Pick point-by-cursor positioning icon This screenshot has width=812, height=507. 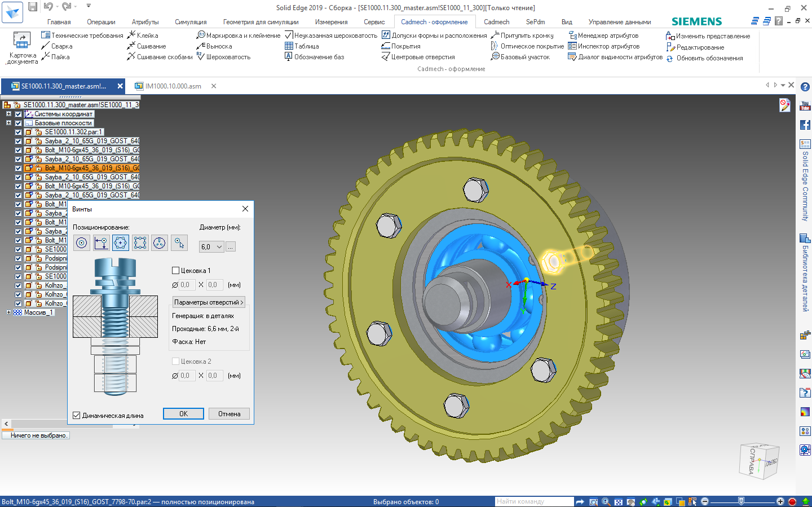click(x=179, y=243)
